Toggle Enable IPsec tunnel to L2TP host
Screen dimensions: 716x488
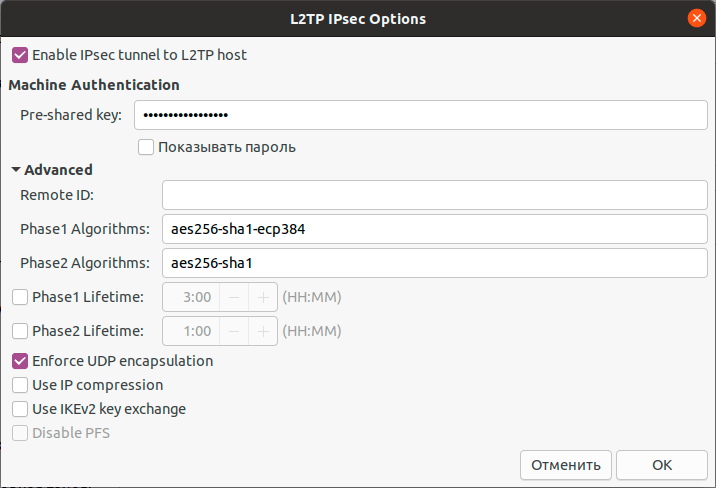click(x=20, y=55)
